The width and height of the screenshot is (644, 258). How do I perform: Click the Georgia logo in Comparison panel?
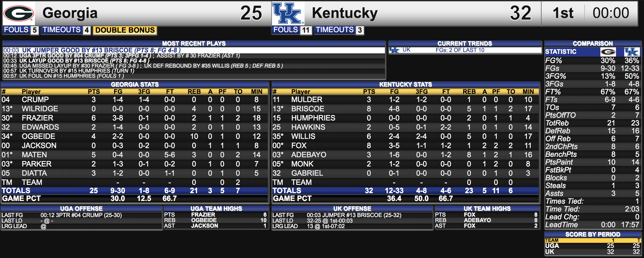pos(608,52)
